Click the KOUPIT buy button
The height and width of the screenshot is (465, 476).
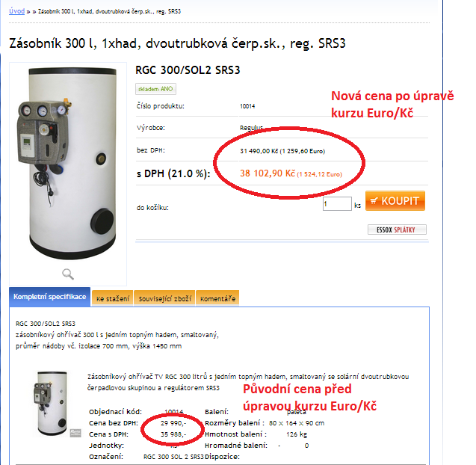tap(395, 201)
